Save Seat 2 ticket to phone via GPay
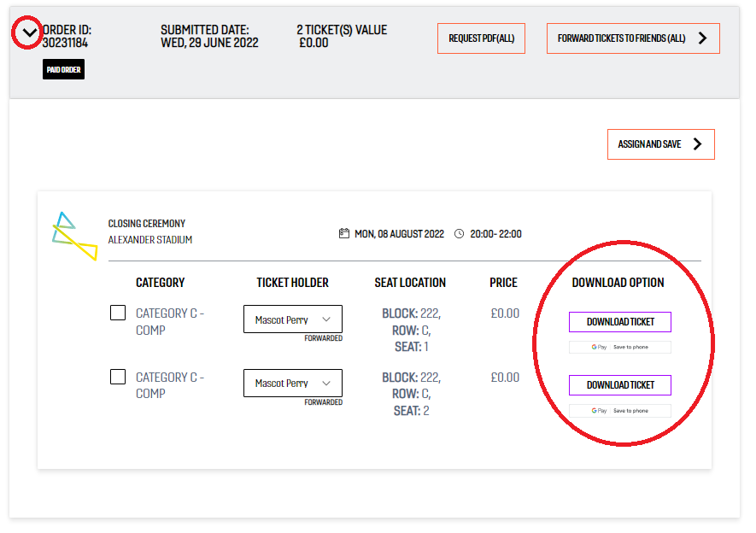 (620, 411)
